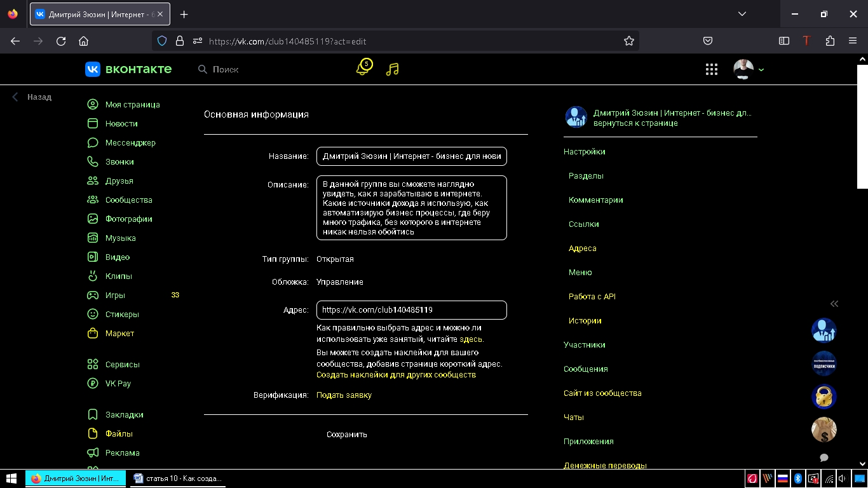Click the Сохранить button
868x488 pixels.
(347, 435)
